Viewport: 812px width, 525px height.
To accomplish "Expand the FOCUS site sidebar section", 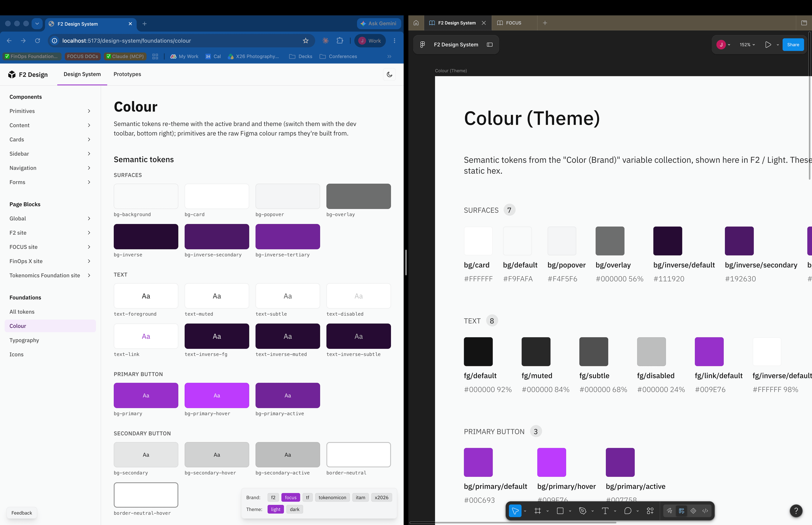I will [50, 247].
